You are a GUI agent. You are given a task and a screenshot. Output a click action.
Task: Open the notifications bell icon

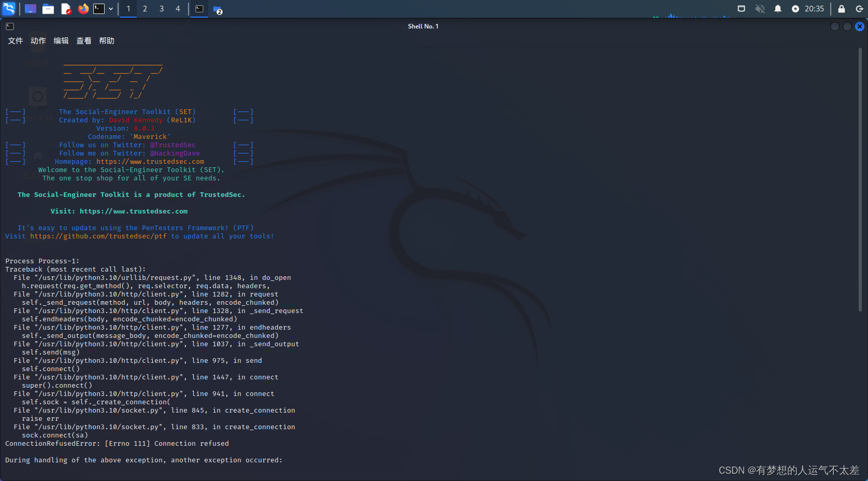[x=778, y=9]
